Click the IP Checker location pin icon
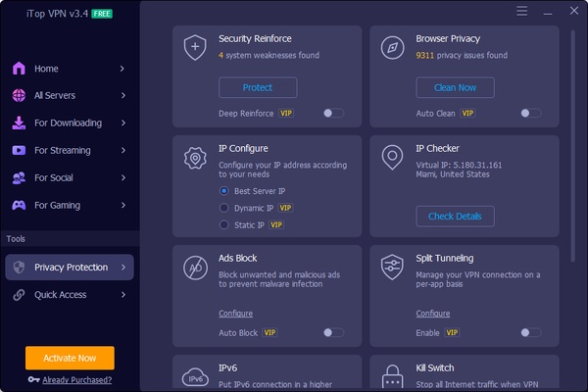588x392 pixels. (392, 158)
